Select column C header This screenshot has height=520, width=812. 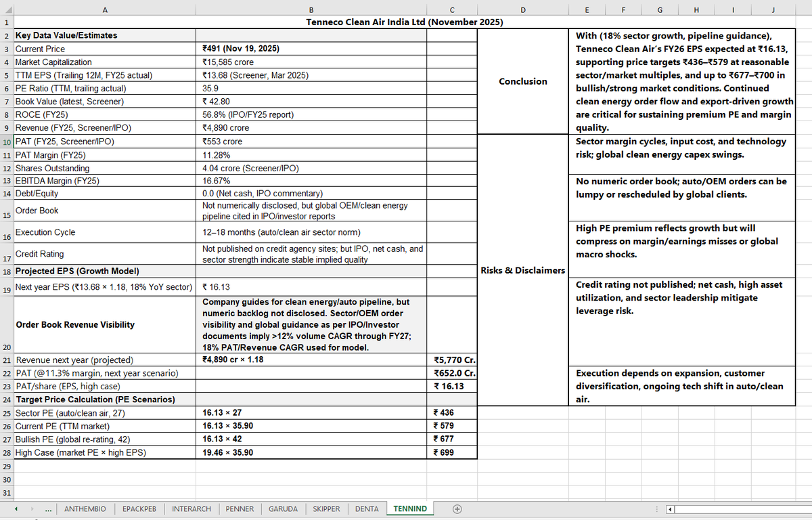coord(451,9)
